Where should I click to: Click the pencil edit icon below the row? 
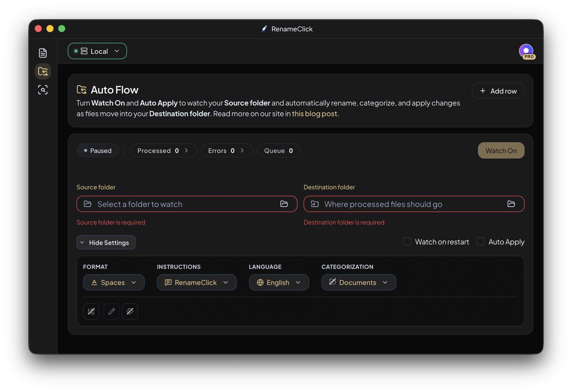tap(111, 311)
